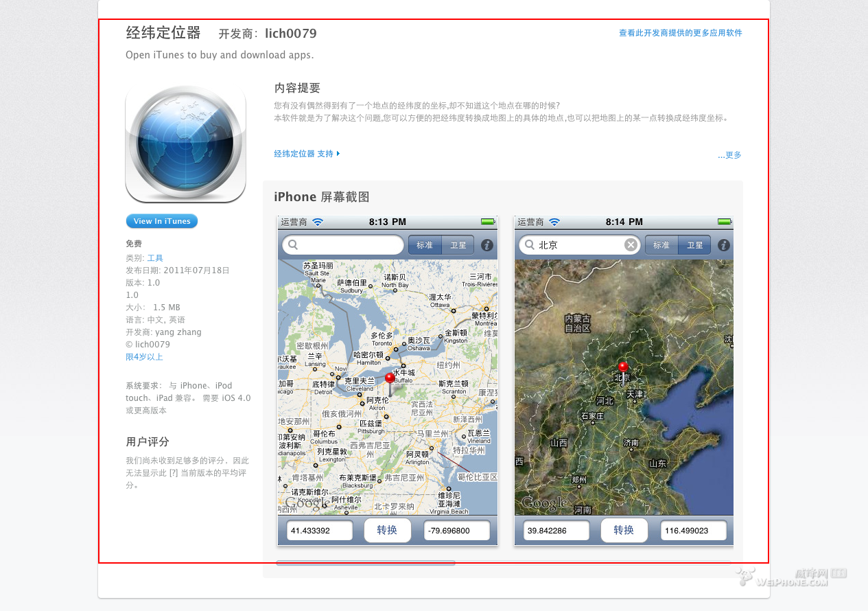Click the 语言: 中文, 英语 line

[x=155, y=320]
